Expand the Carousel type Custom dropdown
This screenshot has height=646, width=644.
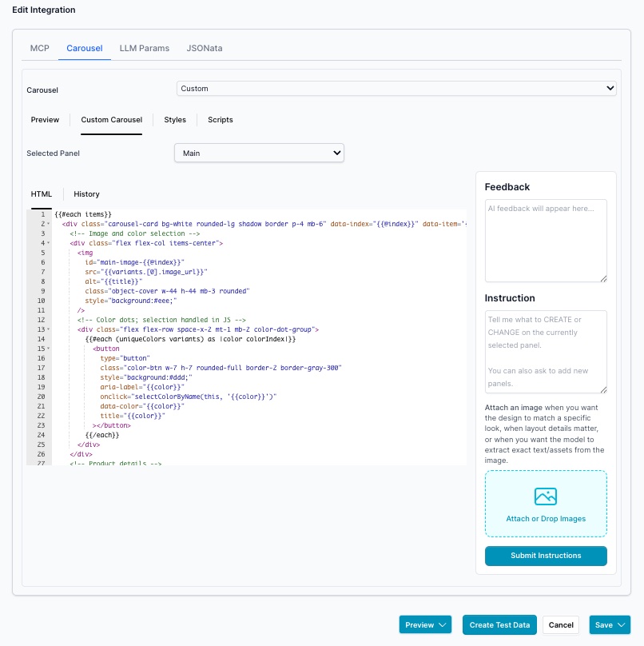[x=396, y=89]
